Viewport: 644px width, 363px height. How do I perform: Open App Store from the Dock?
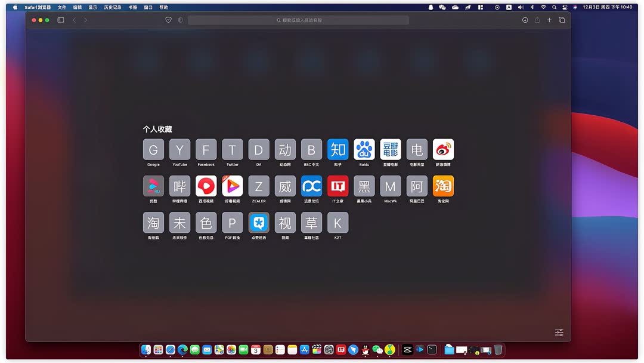(x=305, y=349)
